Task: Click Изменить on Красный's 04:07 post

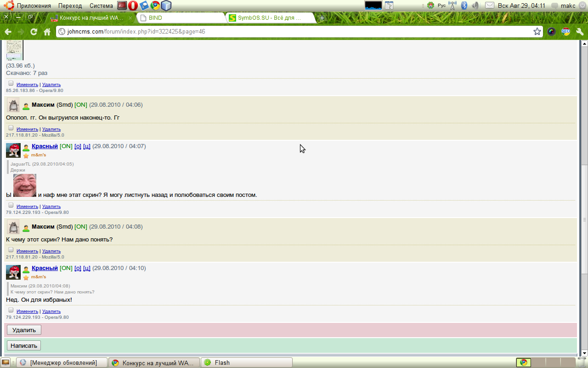Action: coord(27,207)
